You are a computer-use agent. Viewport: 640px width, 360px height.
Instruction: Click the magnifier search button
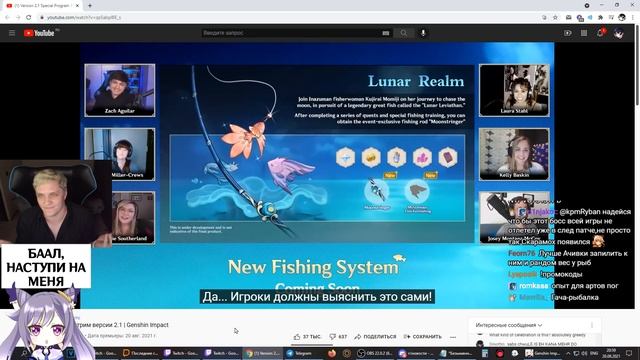[x=404, y=33]
